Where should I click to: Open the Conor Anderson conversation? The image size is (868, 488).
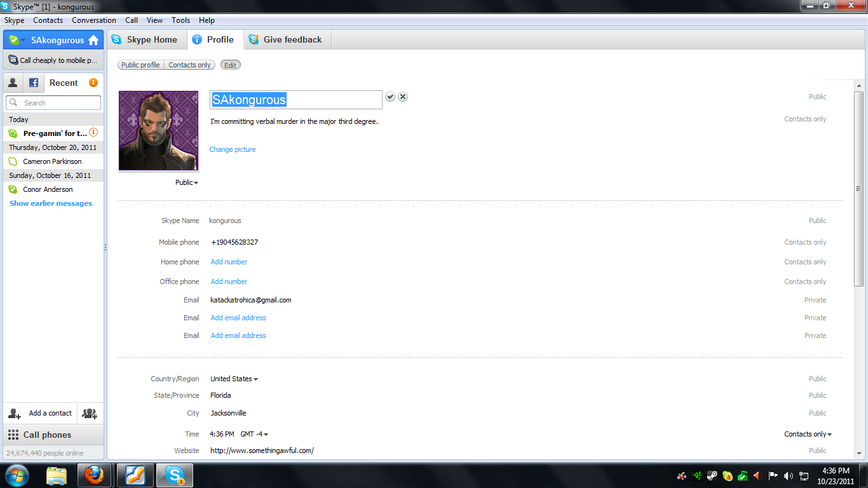click(x=53, y=189)
